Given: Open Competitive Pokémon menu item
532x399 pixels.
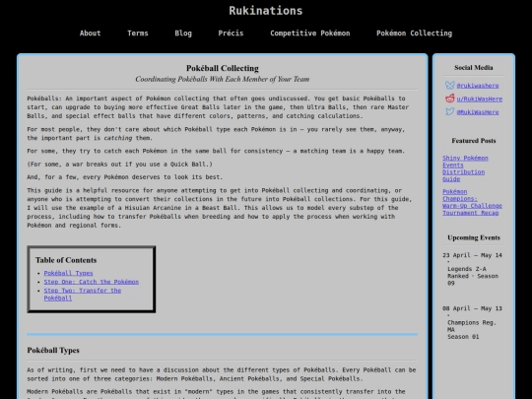Looking at the screenshot, I should [x=310, y=33].
